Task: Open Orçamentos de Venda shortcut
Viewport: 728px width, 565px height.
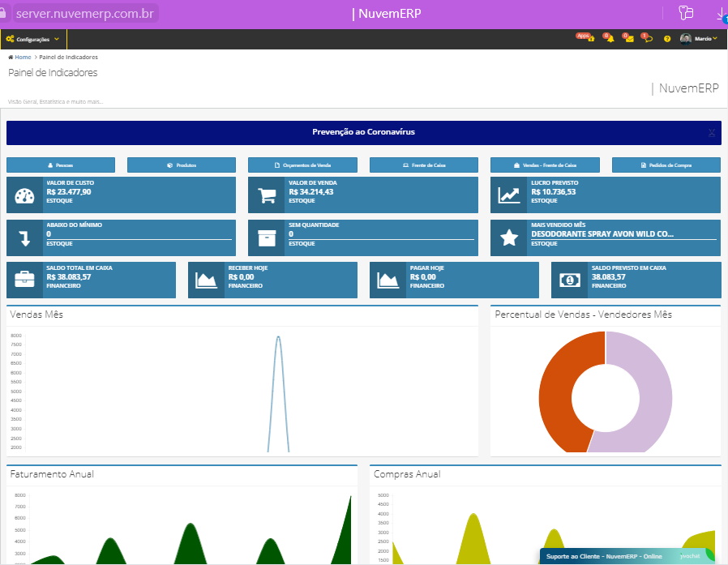Action: tap(302, 165)
